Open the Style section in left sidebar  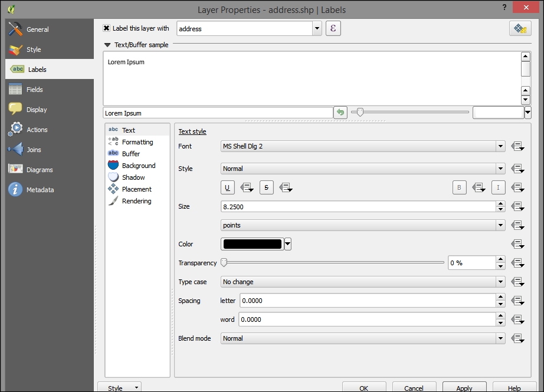(34, 50)
